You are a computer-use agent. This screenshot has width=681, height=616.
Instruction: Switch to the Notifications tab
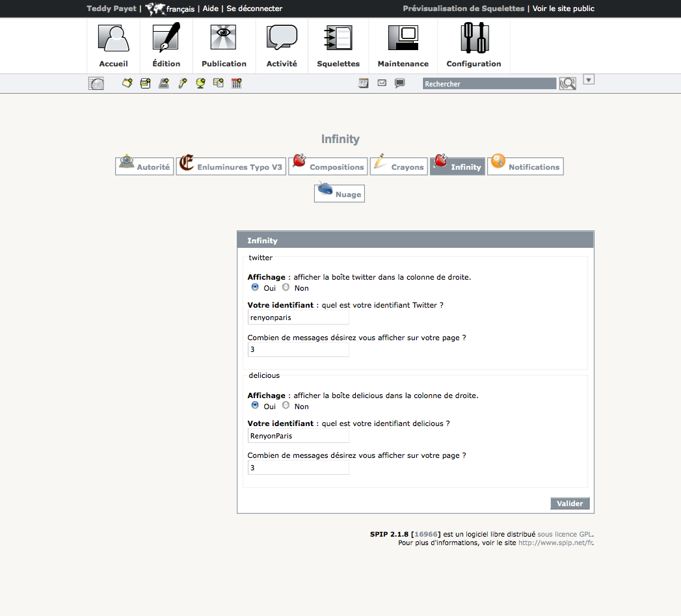tap(526, 167)
